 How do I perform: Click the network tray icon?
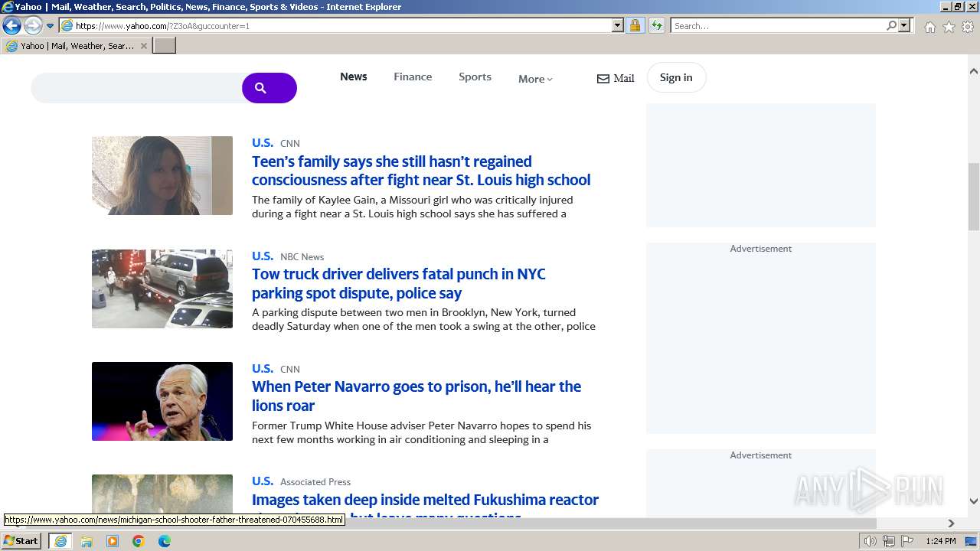point(889,541)
